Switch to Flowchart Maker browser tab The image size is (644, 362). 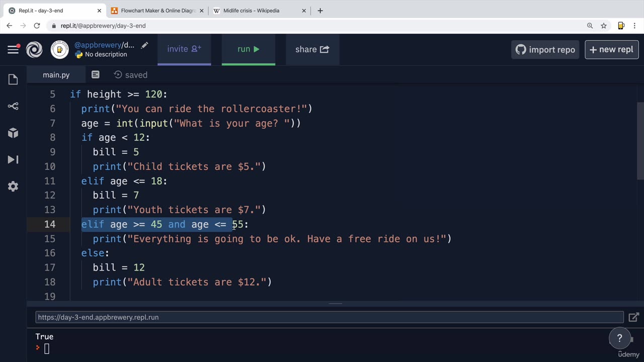click(158, 11)
